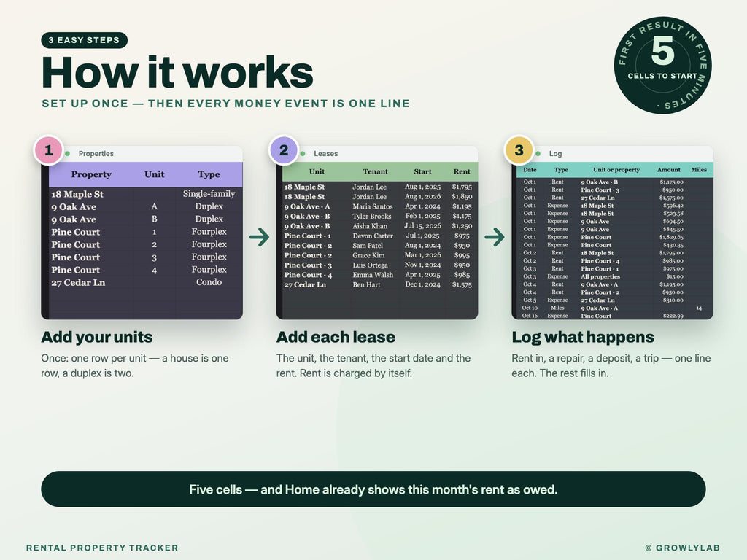The image size is (747, 560).
Task: Click the '© GROWLYLAB' footer credit
Action: pyautogui.click(x=682, y=548)
